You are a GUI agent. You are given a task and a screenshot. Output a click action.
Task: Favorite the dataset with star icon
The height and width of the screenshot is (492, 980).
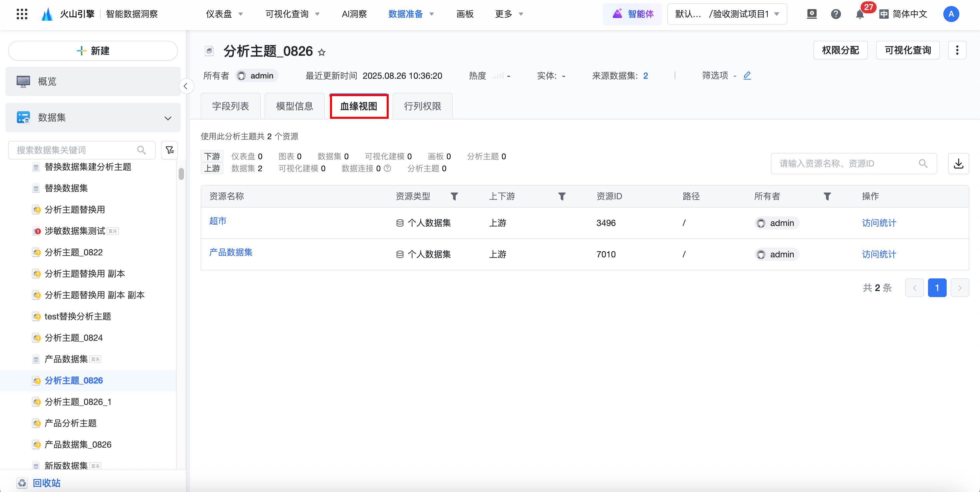tap(322, 52)
